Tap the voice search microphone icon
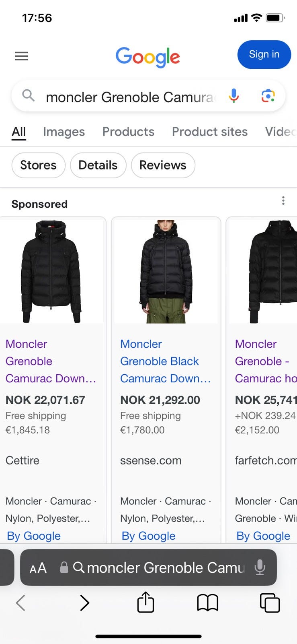 point(234,96)
